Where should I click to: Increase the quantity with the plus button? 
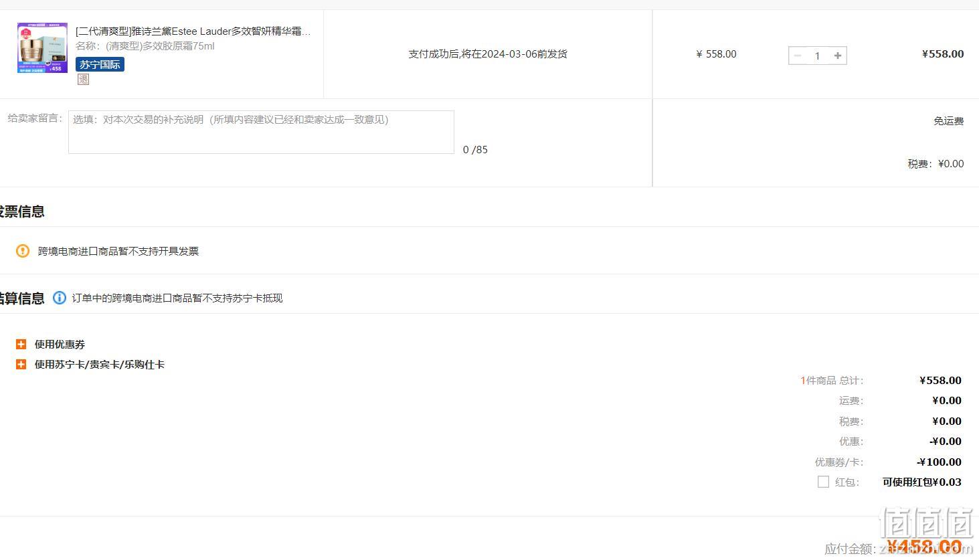[x=838, y=56]
